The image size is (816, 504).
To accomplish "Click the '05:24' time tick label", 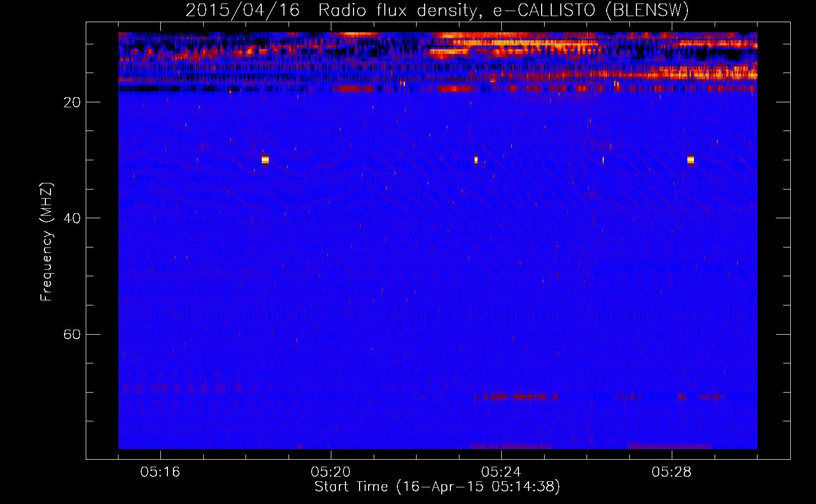I will pos(501,472).
